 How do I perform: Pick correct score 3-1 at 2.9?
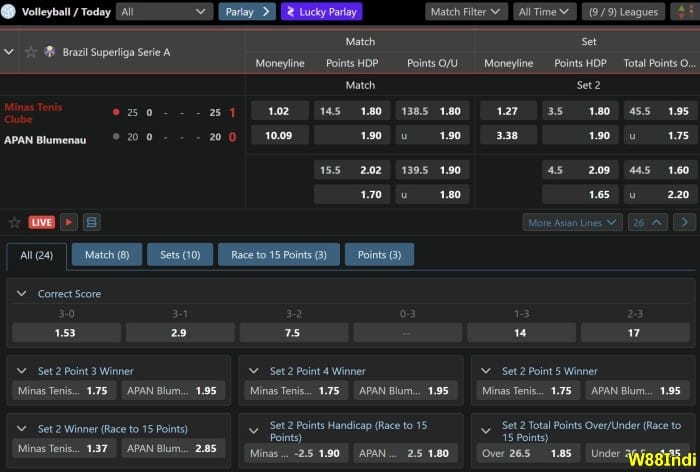[x=180, y=333]
